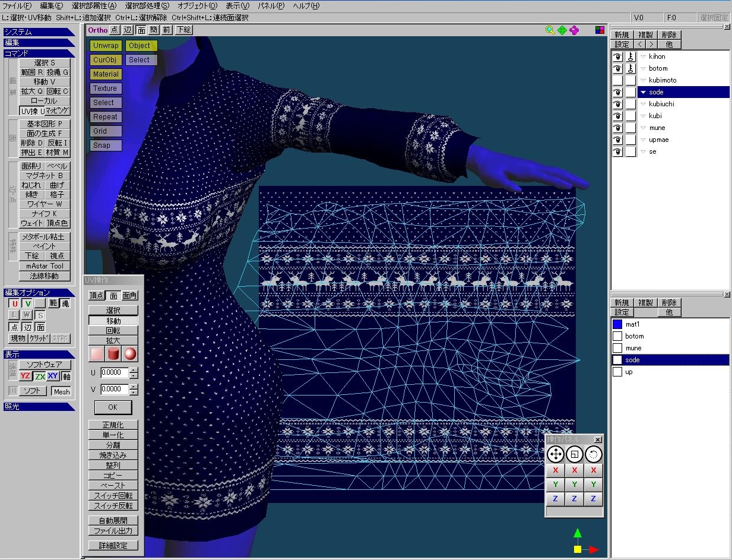Click the four-color viewport layout icon
The image size is (732, 560).
tap(600, 30)
